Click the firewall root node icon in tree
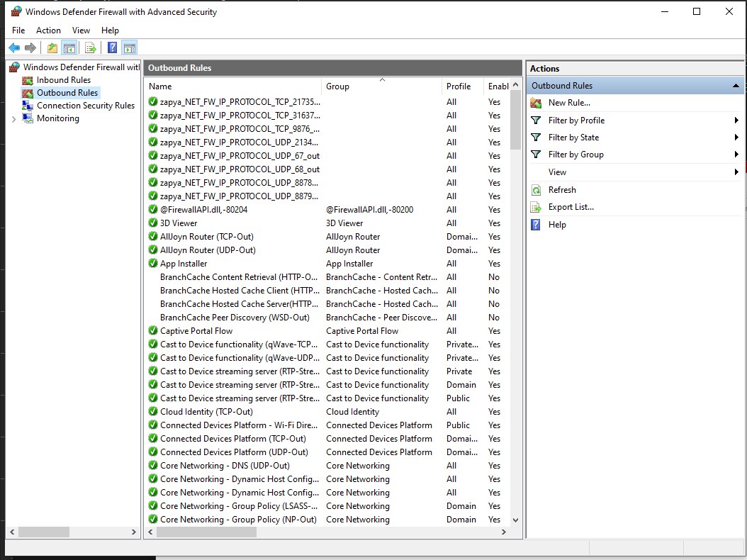Screen dimensions: 747x560 (x=15, y=67)
